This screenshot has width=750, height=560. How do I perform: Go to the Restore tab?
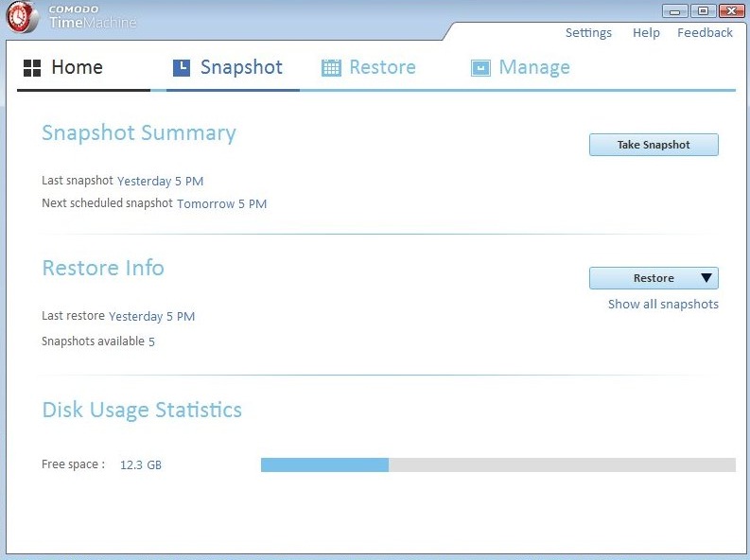pyautogui.click(x=368, y=68)
